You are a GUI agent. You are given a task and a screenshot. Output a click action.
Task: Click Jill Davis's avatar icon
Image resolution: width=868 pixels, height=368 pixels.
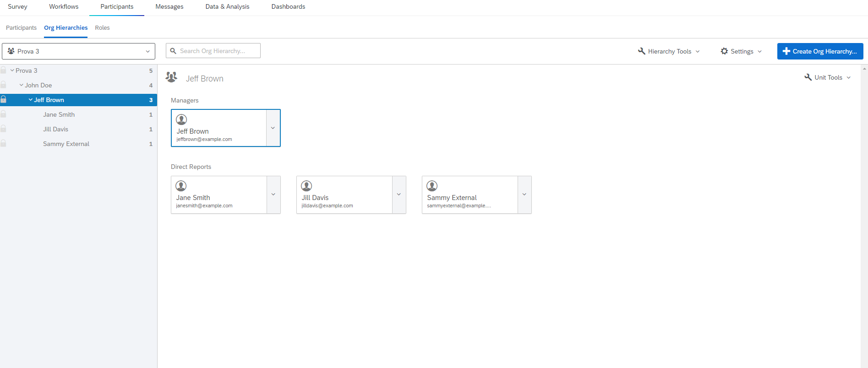[x=306, y=186]
